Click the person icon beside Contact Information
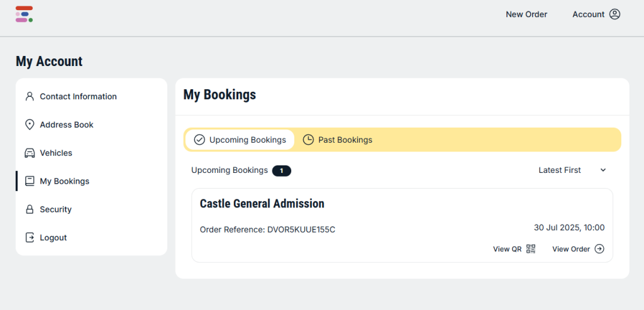Screen dimensions: 644x310 tap(29, 96)
